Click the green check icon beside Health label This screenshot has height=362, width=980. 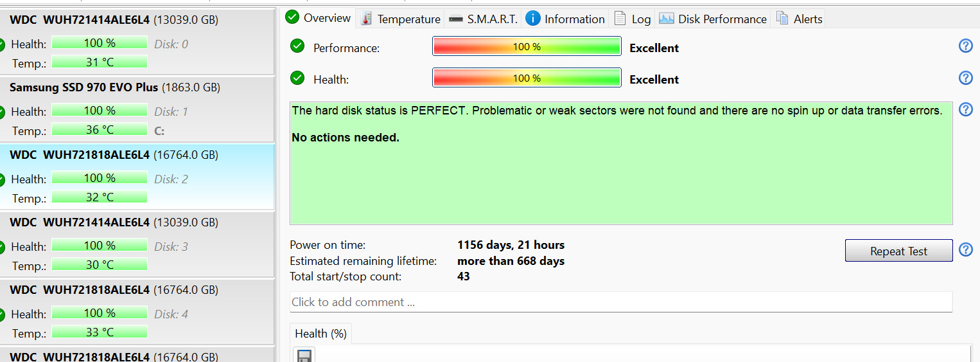[297, 78]
